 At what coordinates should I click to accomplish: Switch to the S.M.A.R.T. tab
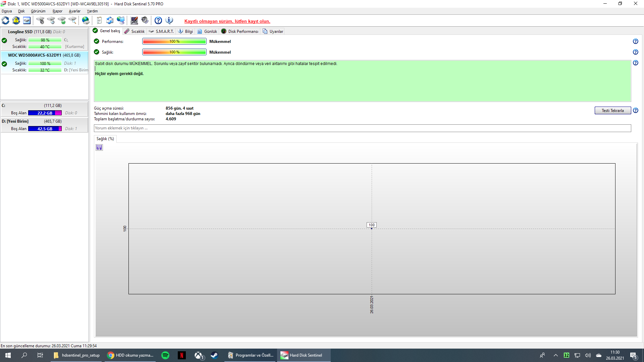pyautogui.click(x=161, y=31)
